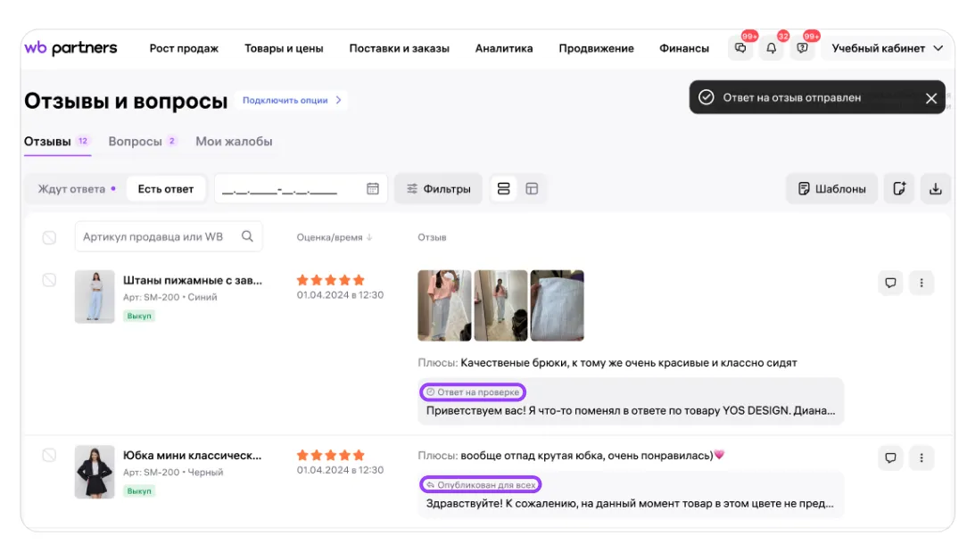Image resolution: width=975 pixels, height=560 pixels.
Task: Open reply icon for Штаны пижамные review
Action: [x=890, y=284]
